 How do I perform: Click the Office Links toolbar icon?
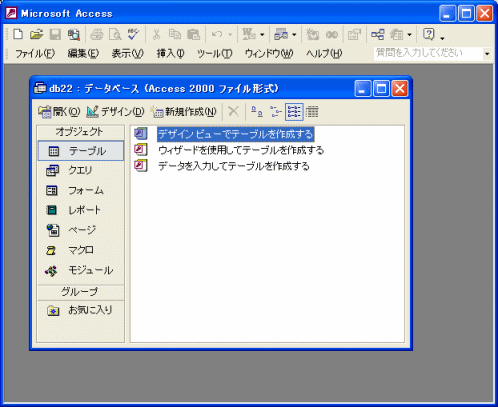tap(249, 34)
